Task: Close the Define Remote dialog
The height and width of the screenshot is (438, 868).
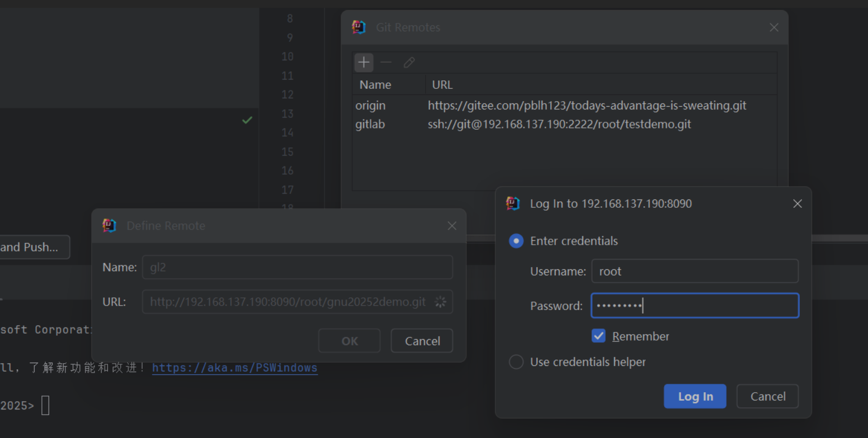Action: 452,226
